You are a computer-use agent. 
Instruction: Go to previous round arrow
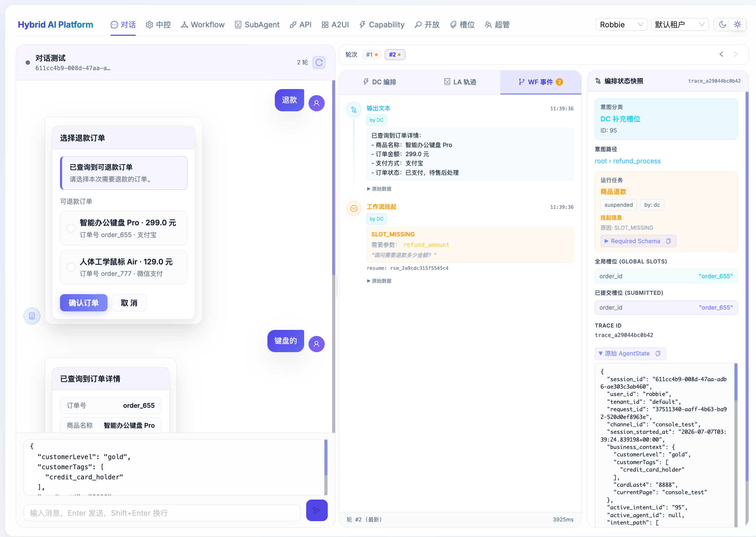(721, 54)
